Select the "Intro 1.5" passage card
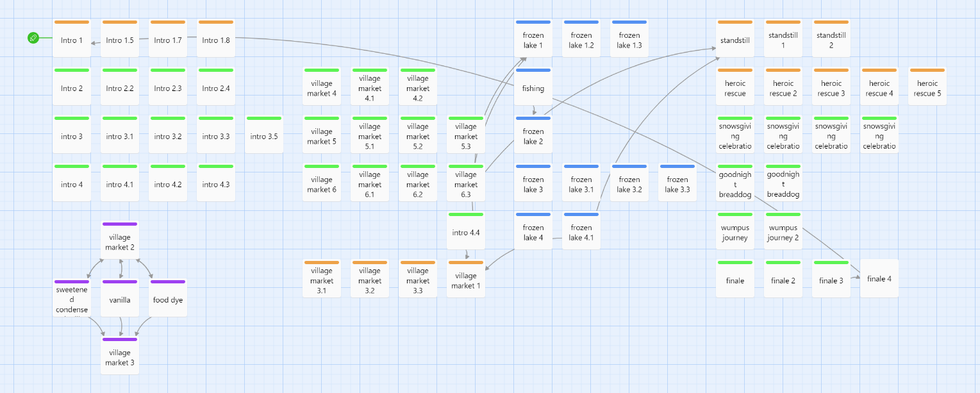The width and height of the screenshot is (980, 393). point(120,38)
